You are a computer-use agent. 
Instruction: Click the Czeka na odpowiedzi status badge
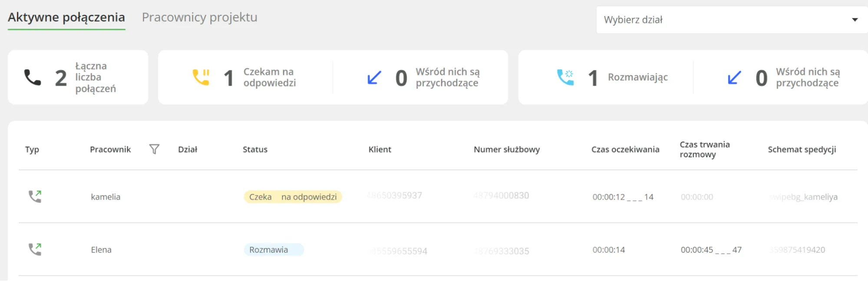[x=293, y=197]
